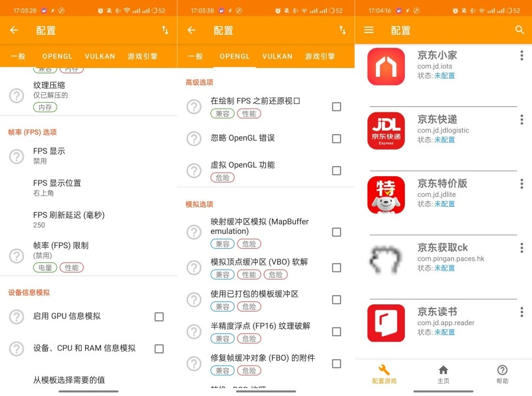Screen dimensions: 532x396
Task: Enable 设备、CPU 和 RAM 信息模拟
Action: [x=158, y=349]
